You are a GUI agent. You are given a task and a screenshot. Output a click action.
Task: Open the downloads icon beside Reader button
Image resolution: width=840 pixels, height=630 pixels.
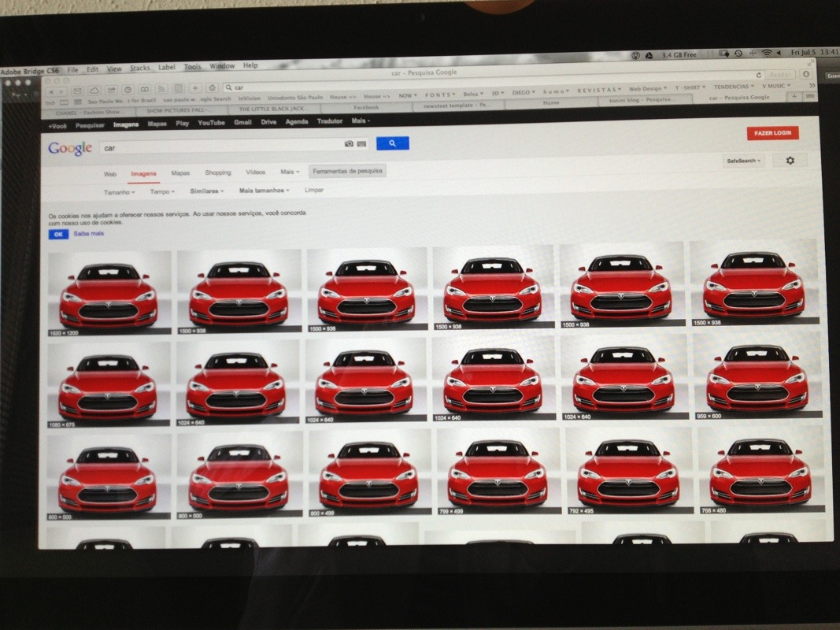pyautogui.click(x=806, y=74)
